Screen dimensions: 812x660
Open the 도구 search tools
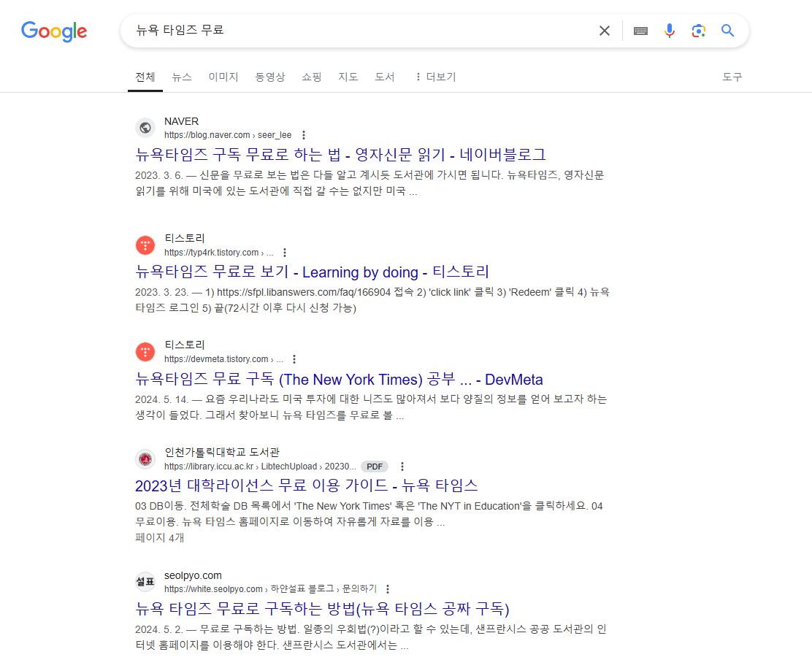pyautogui.click(x=732, y=77)
